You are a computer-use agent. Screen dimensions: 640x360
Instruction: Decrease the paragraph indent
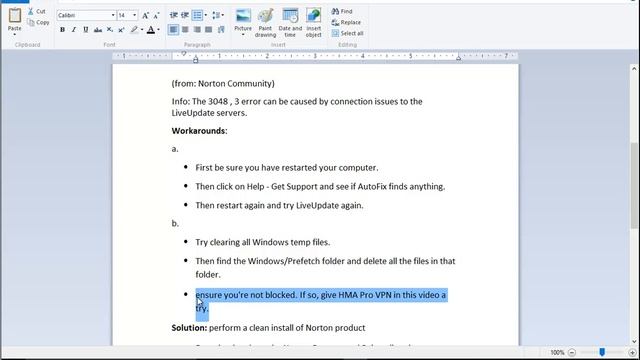173,16
